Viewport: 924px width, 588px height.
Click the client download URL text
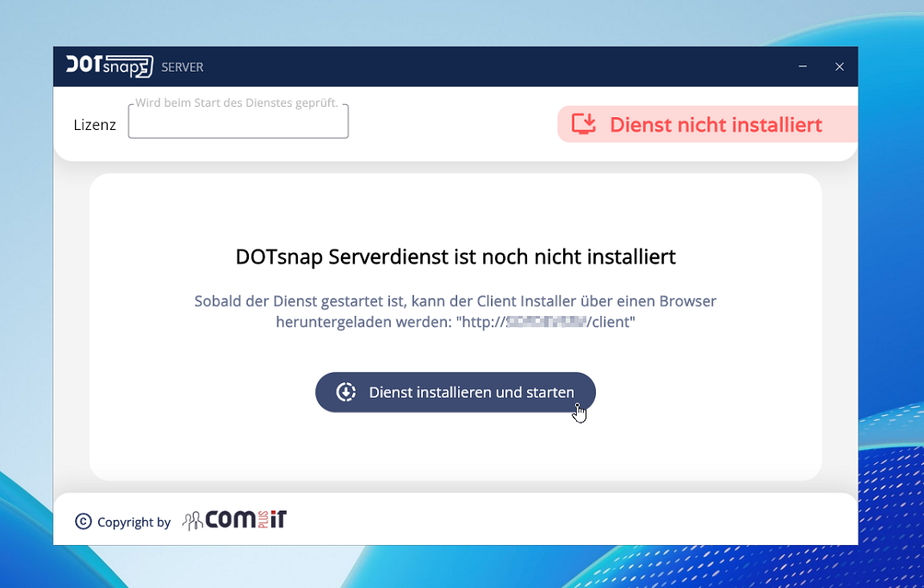pos(546,323)
